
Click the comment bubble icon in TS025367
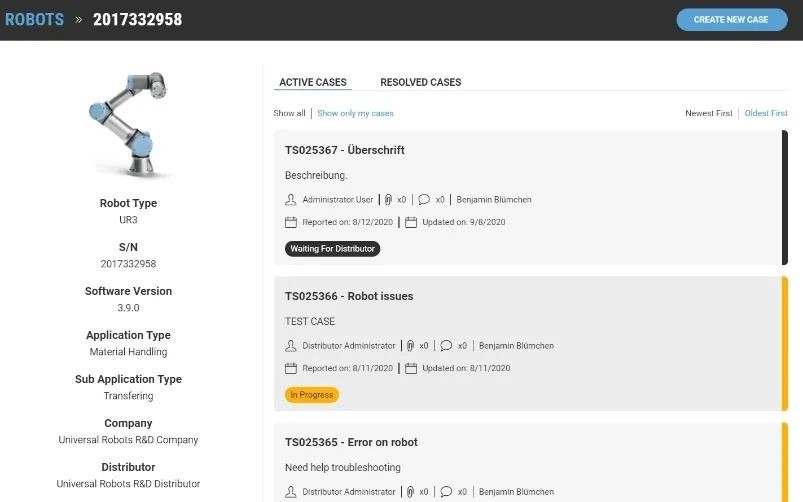424,200
